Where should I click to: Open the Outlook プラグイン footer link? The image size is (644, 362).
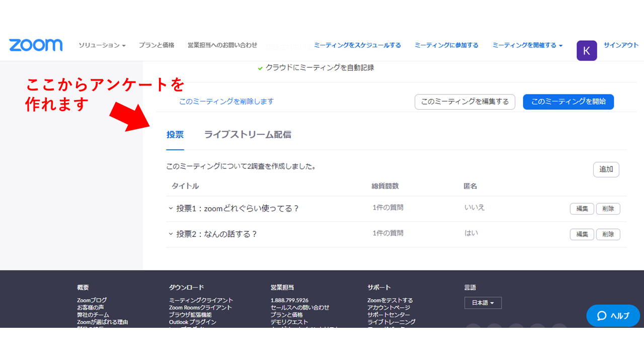click(193, 322)
